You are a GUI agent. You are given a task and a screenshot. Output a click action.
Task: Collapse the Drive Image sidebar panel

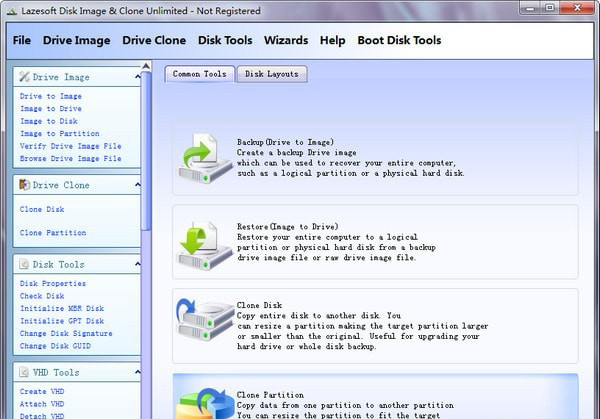click(137, 77)
